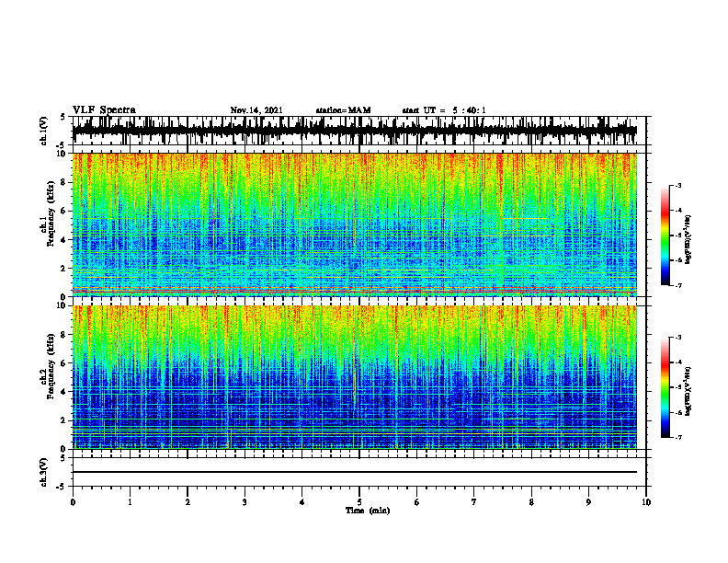Click time axis tick label '1'
The image size is (728, 563).
(130, 502)
